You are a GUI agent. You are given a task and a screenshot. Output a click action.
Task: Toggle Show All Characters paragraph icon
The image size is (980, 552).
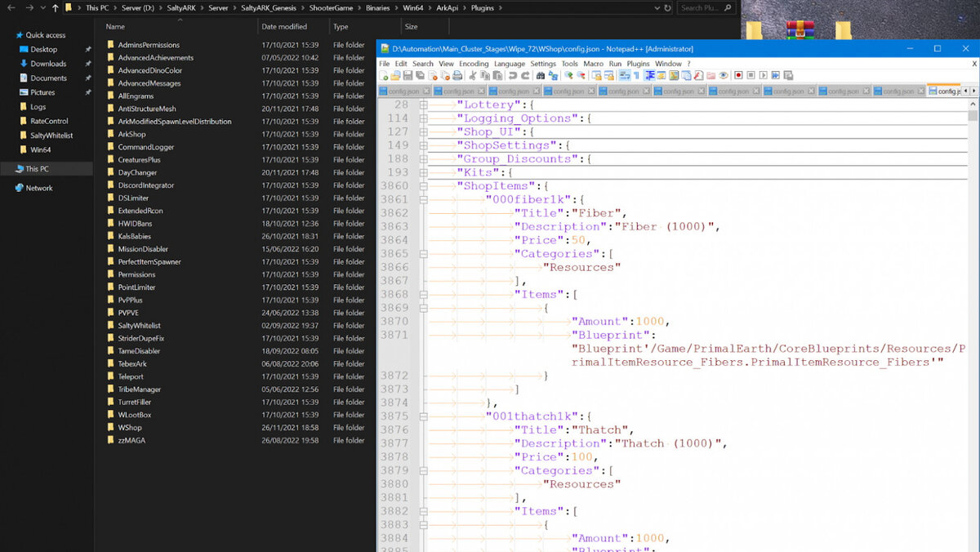click(x=636, y=75)
